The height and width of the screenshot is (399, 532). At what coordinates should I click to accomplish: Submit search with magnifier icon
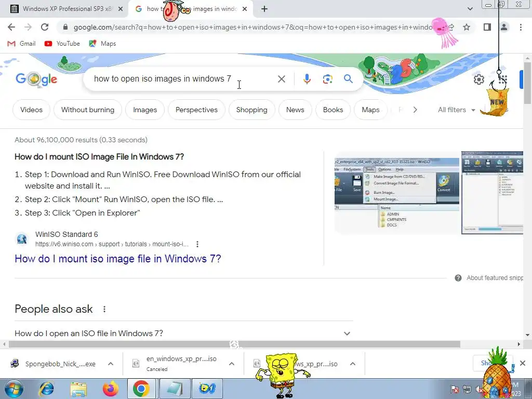(348, 79)
